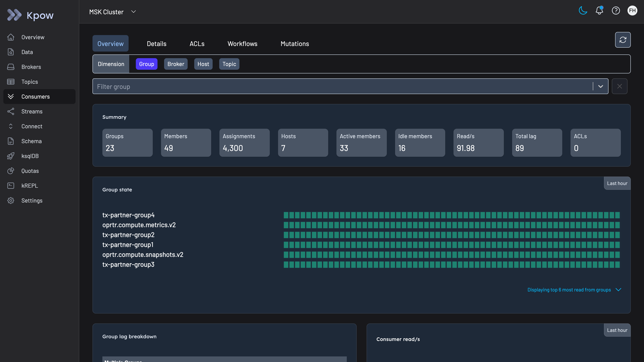
Task: Click the refresh icon button
Action: pyautogui.click(x=623, y=40)
